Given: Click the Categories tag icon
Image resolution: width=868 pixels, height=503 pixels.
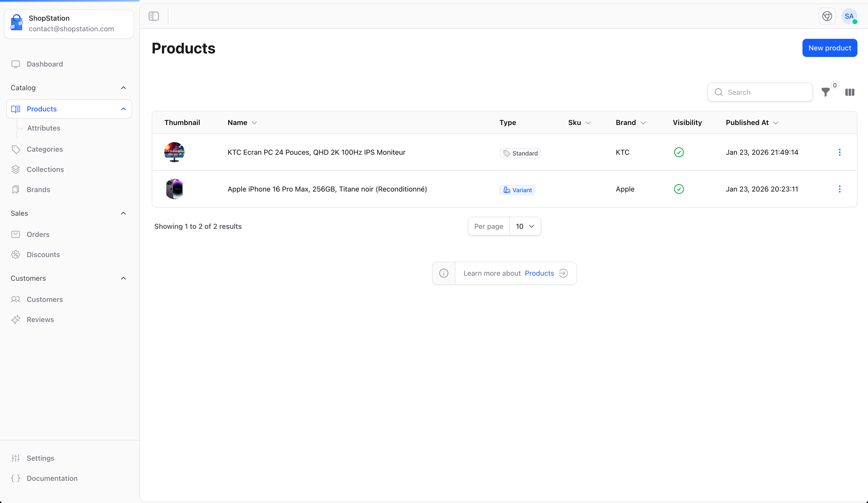Looking at the screenshot, I should tap(16, 149).
